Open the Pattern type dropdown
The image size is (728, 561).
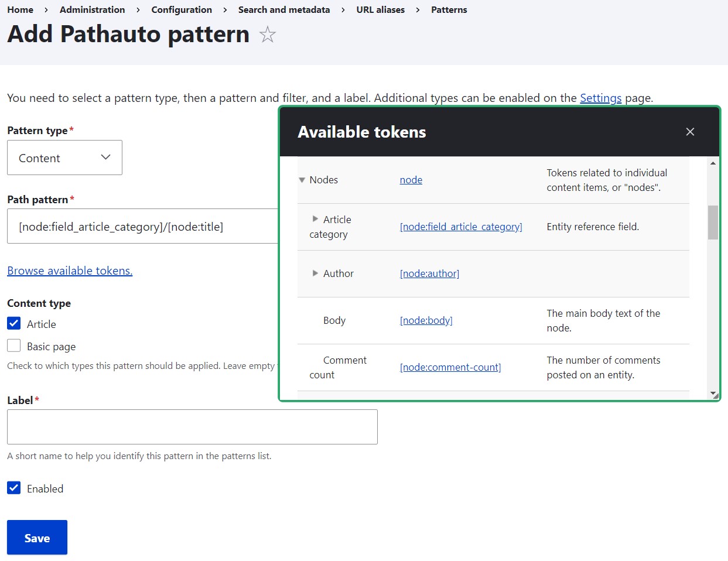[x=64, y=157]
